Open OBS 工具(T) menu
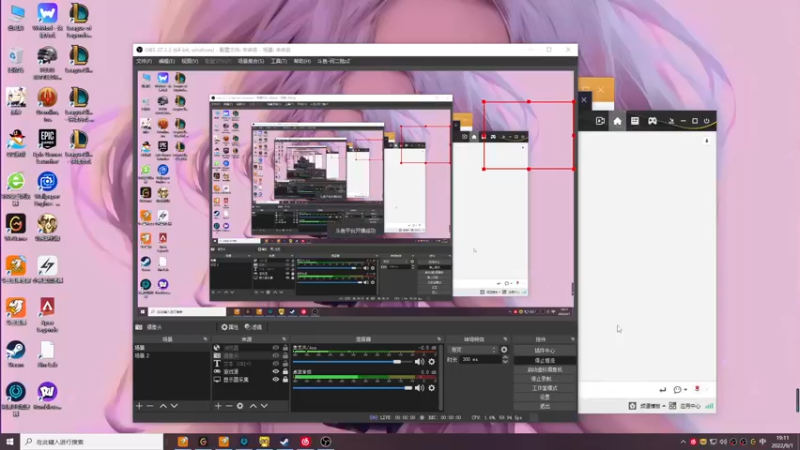Image resolution: width=800 pixels, height=450 pixels. pyautogui.click(x=279, y=61)
